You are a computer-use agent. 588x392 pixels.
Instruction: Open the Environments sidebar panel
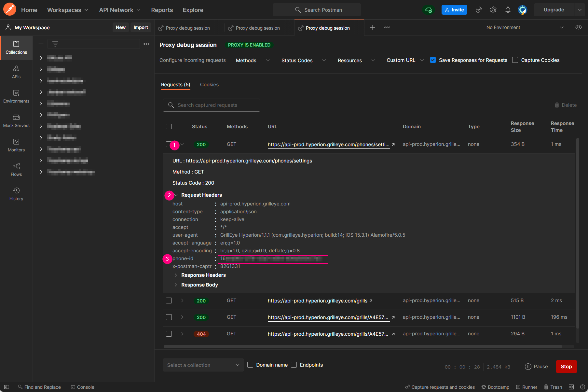[x=16, y=96]
